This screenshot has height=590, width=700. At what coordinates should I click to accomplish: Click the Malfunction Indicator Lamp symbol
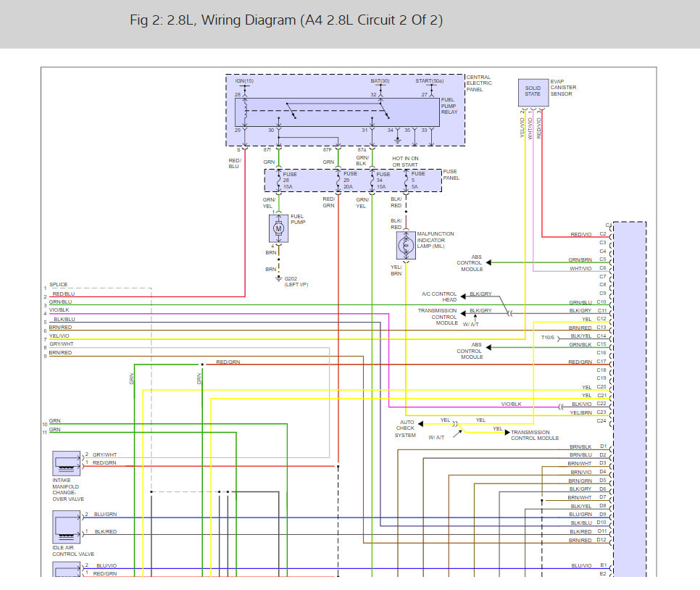click(405, 246)
